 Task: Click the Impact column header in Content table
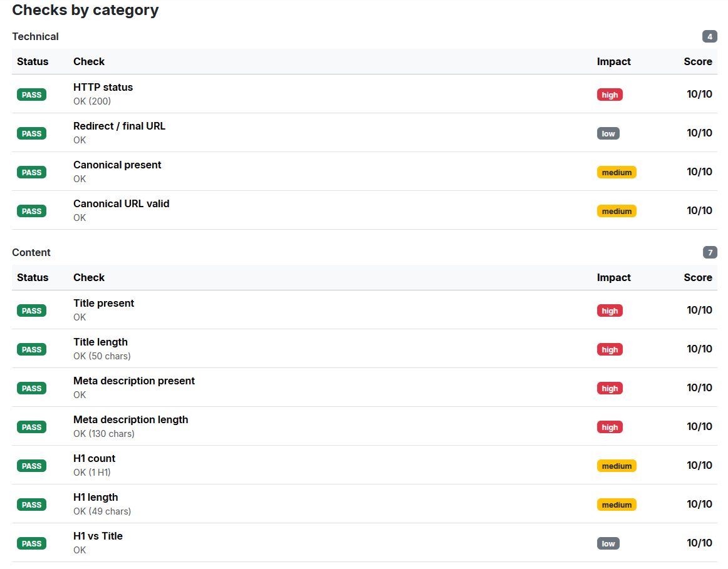[613, 278]
